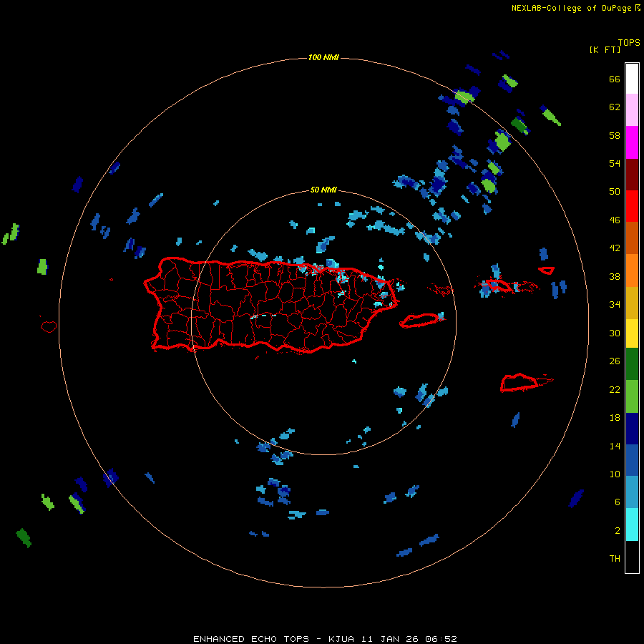Click the KJUA station identifier
644x644 pixels.
pyautogui.click(x=341, y=639)
